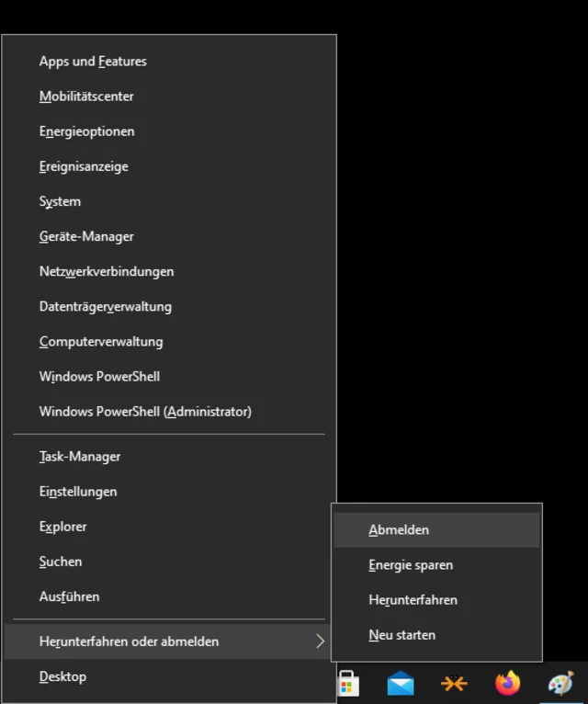
Task: Open the Mobilitätscenter entry
Action: (86, 97)
